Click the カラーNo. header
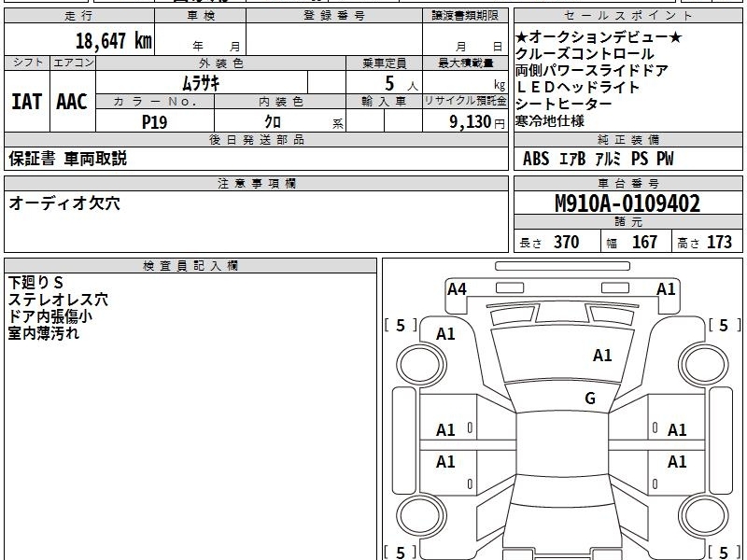Viewport: 747px width, 560px height. [155, 102]
